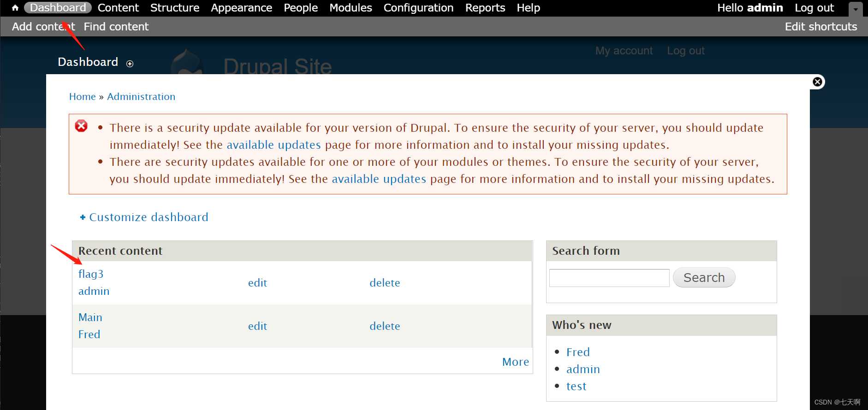Open the Help menu
868x410 pixels.
tap(528, 8)
